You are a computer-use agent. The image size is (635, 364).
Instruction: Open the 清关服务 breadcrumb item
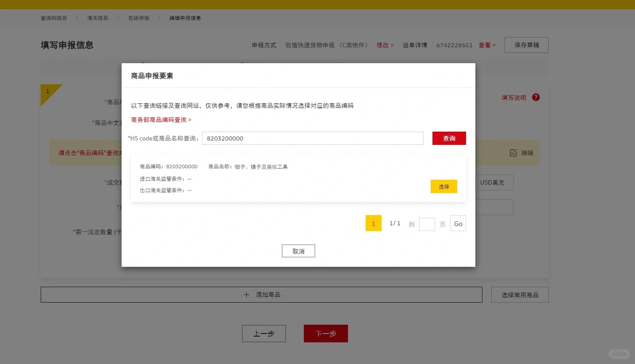coord(97,18)
